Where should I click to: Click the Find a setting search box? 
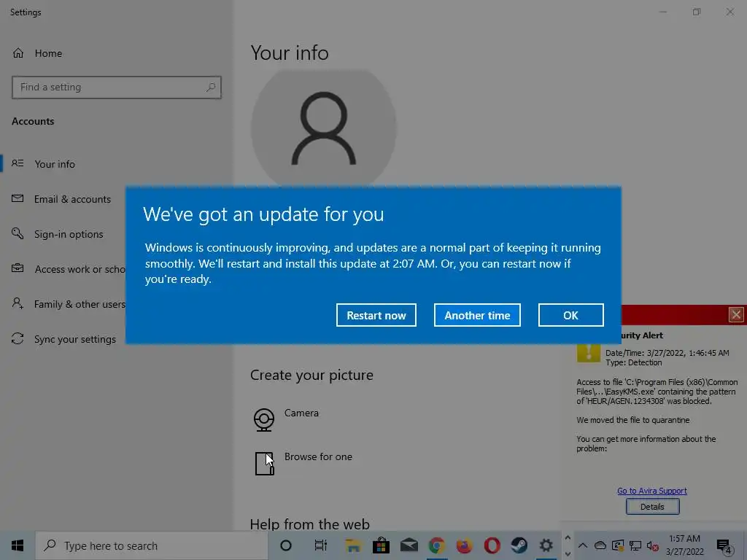coord(116,87)
